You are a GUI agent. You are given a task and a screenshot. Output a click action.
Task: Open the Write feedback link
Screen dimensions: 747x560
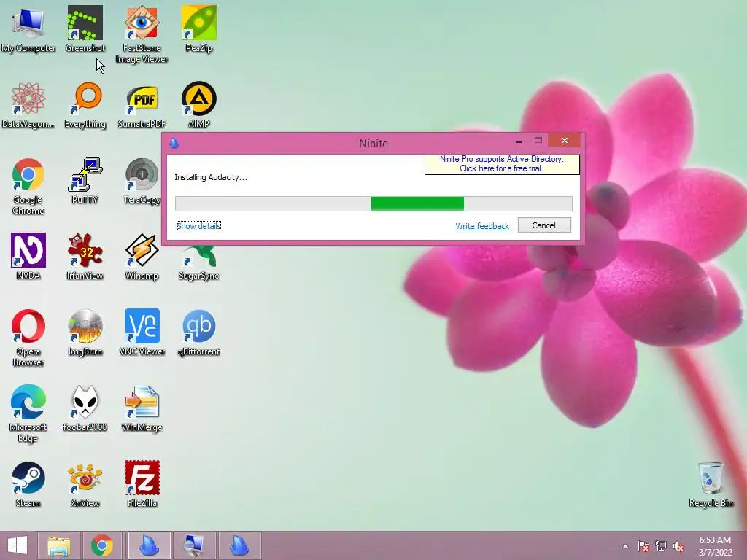coord(482,226)
